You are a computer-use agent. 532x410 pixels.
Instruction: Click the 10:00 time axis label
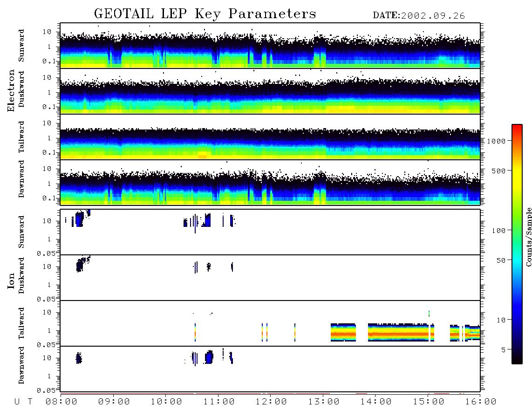(167, 402)
